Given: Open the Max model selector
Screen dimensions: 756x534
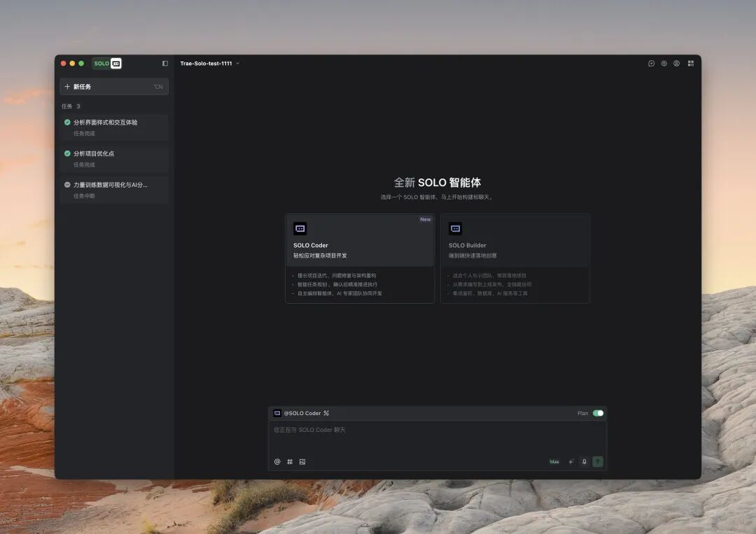Looking at the screenshot, I should click(x=554, y=462).
